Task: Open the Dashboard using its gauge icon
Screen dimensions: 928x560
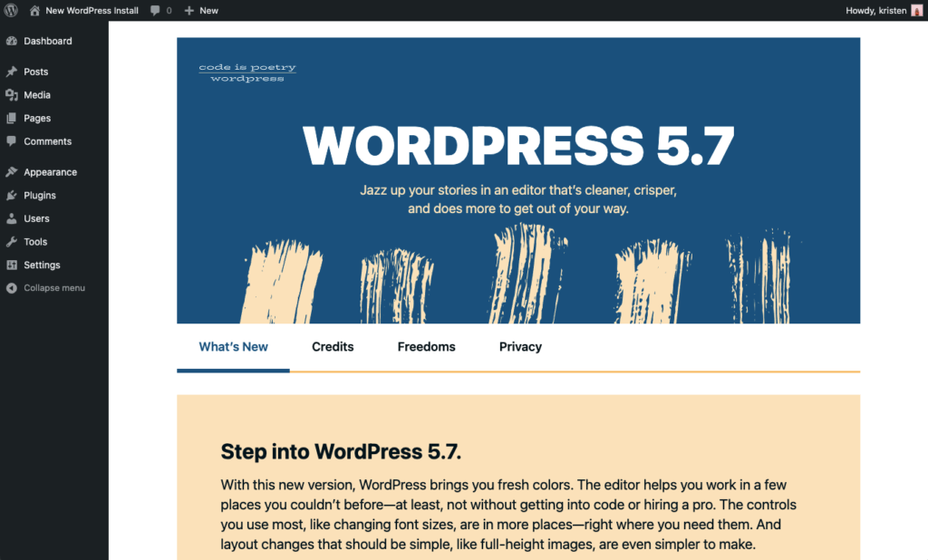Action: click(x=12, y=41)
